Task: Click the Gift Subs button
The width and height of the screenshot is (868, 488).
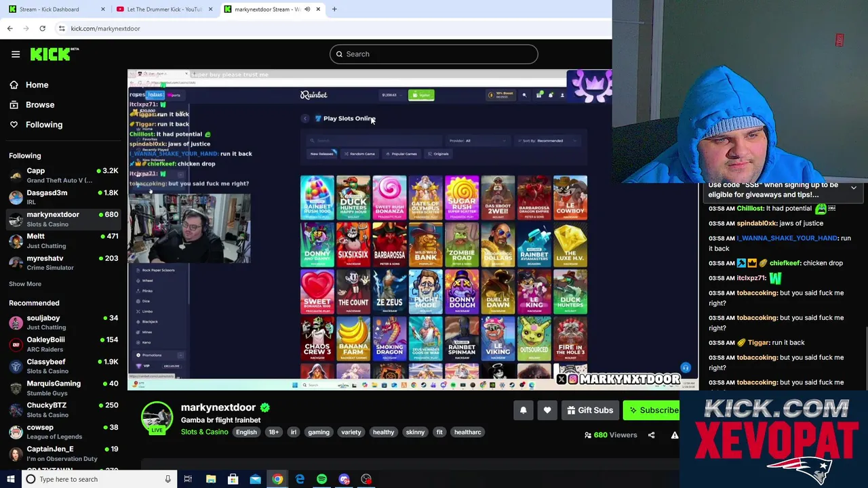Action: click(x=590, y=410)
